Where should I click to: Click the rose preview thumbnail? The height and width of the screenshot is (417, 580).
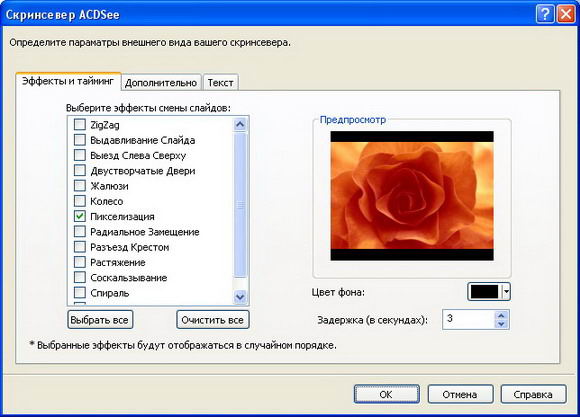(x=412, y=196)
